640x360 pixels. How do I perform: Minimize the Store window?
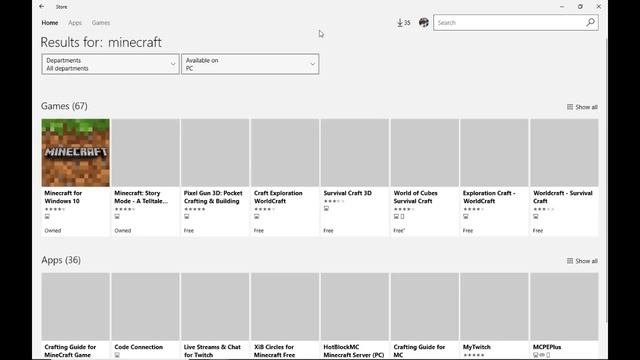[562, 7]
